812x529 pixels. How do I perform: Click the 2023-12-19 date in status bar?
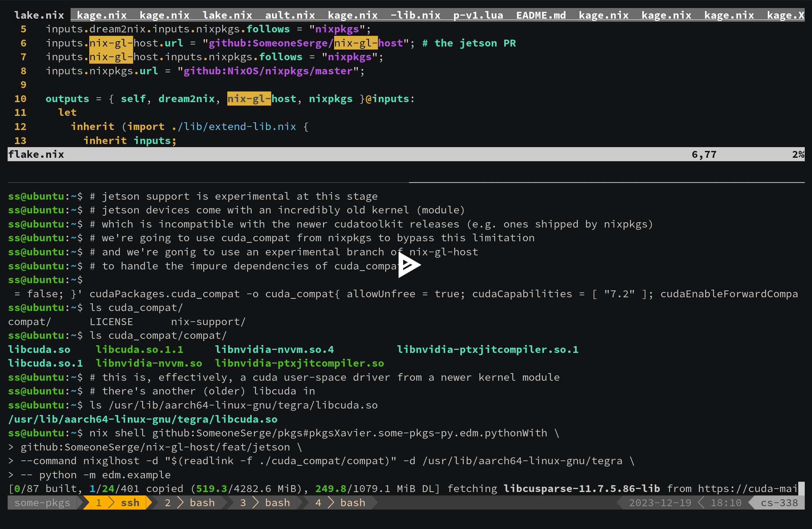pos(660,503)
